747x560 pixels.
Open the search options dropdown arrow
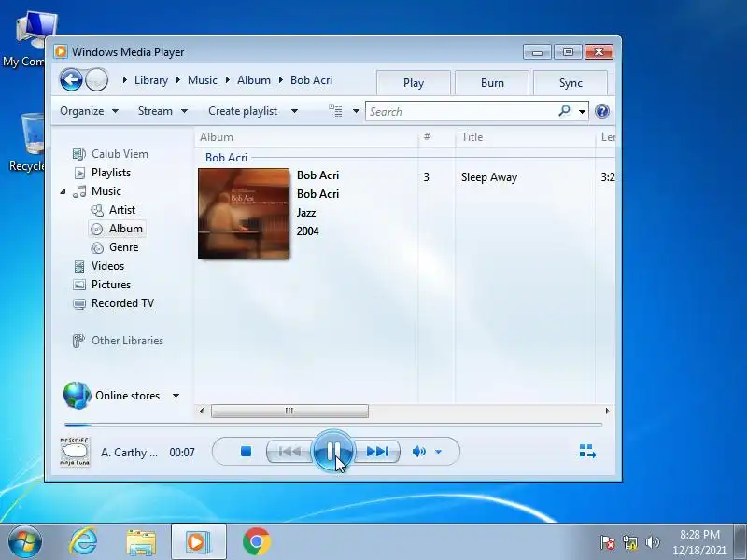pyautogui.click(x=582, y=112)
